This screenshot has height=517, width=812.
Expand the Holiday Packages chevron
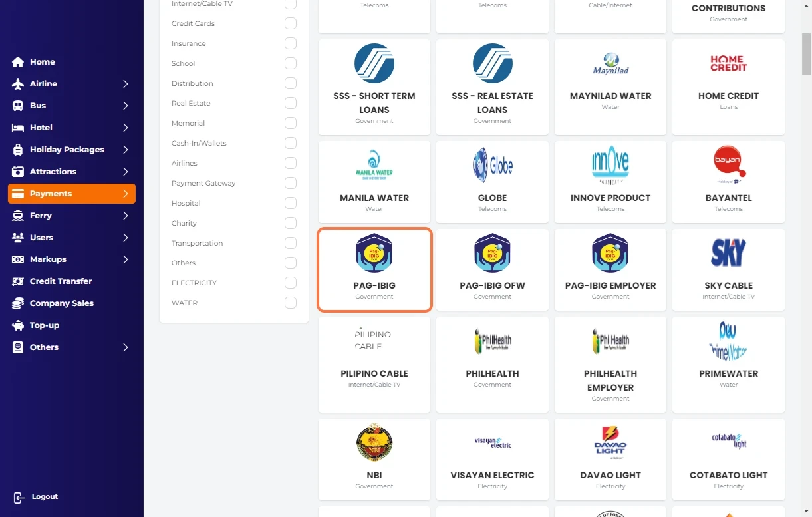click(x=125, y=150)
